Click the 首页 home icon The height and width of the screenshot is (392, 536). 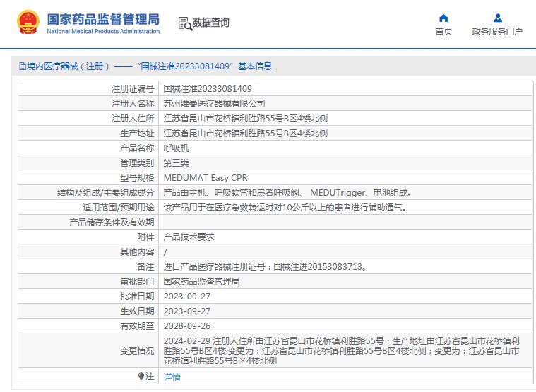click(x=443, y=18)
